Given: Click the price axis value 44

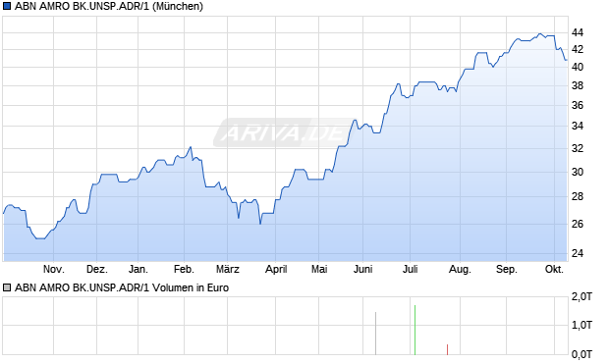Looking at the screenshot, I should pos(578,33).
